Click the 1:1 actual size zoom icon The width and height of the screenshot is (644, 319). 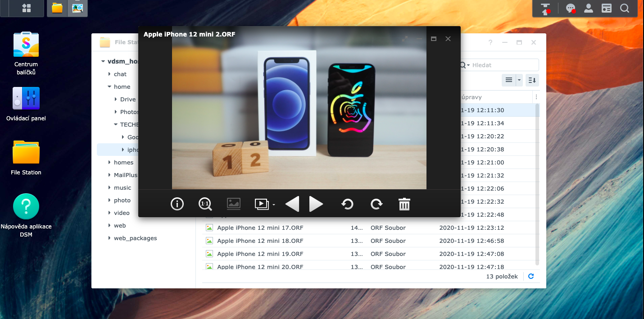pos(205,204)
